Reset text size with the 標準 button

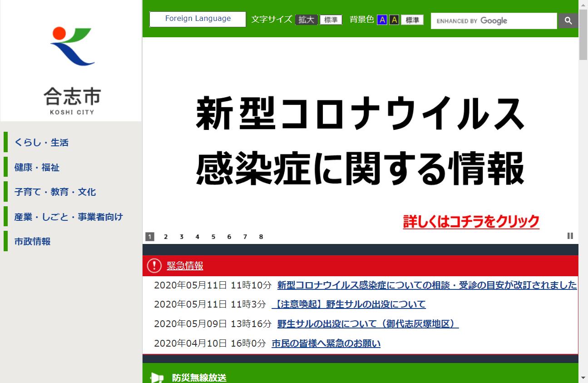click(x=331, y=20)
